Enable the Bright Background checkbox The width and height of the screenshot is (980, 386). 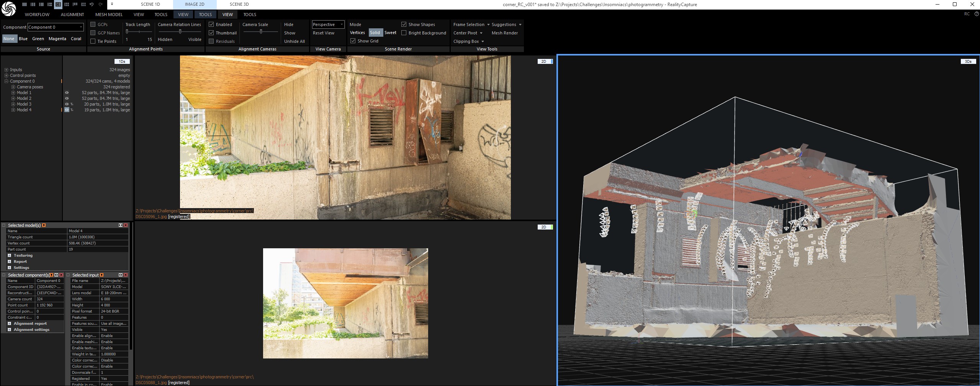tap(404, 33)
